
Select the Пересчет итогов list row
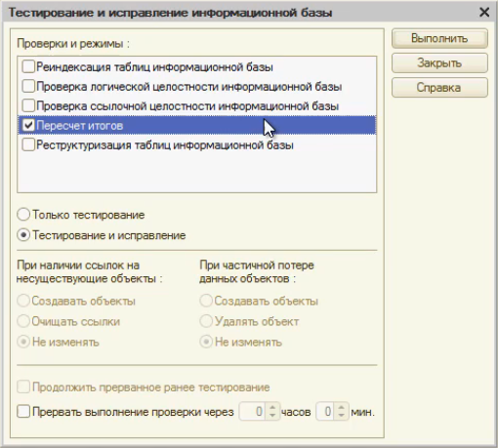[x=197, y=125]
